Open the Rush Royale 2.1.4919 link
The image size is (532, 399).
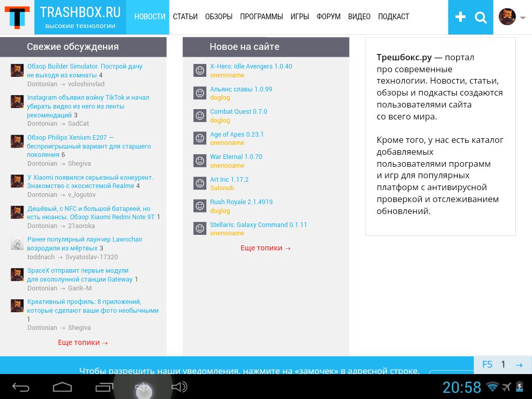[x=241, y=202]
